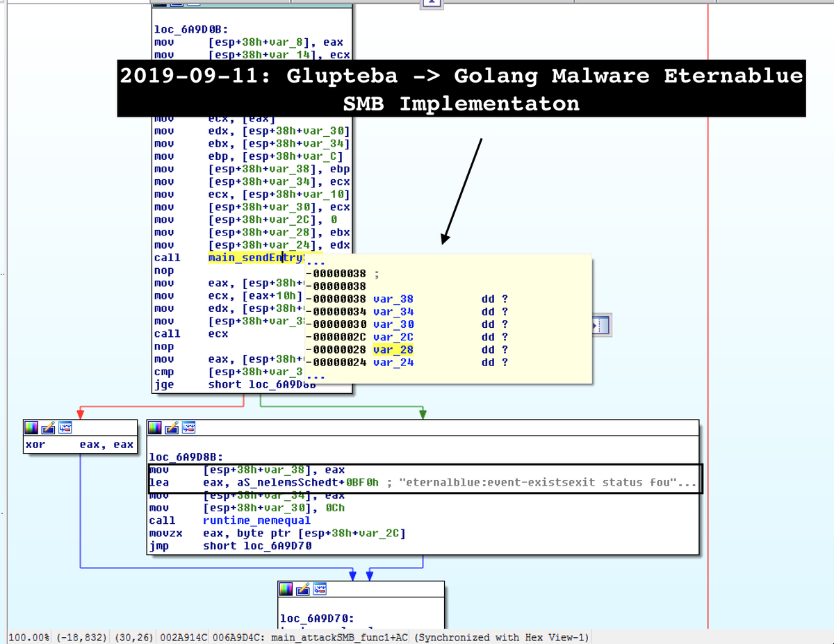The image size is (834, 644).
Task: Click file offset 002A914C in status bar
Action: [x=185, y=638]
